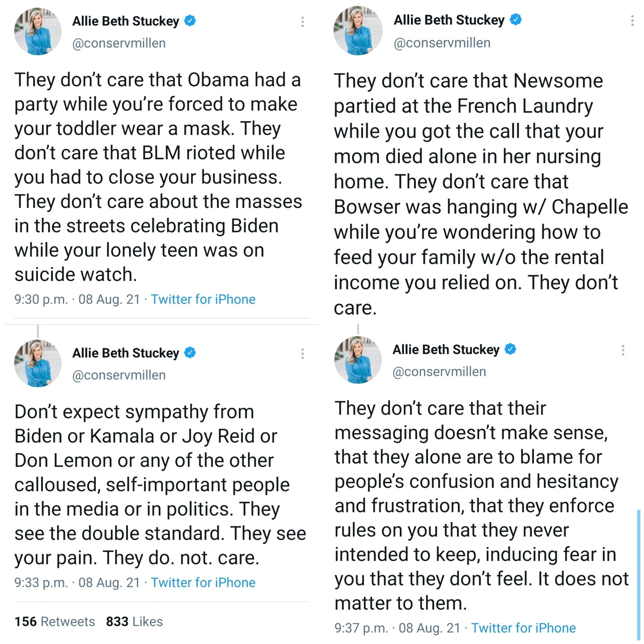View the 156 Retweets list
Viewport: 644px width, 644px height.
[55, 622]
